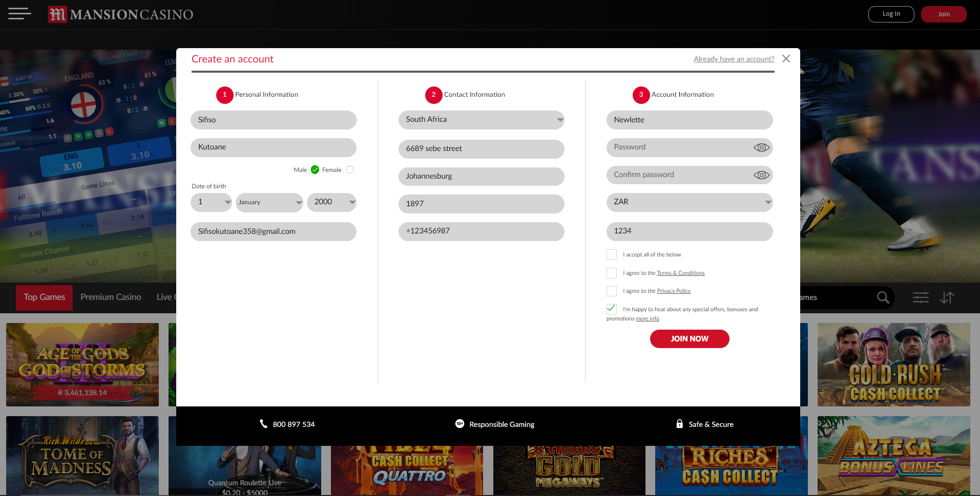The height and width of the screenshot is (496, 980).
Task: Open the Cash Collect Quattro game thumbnail
Action: click(x=407, y=470)
